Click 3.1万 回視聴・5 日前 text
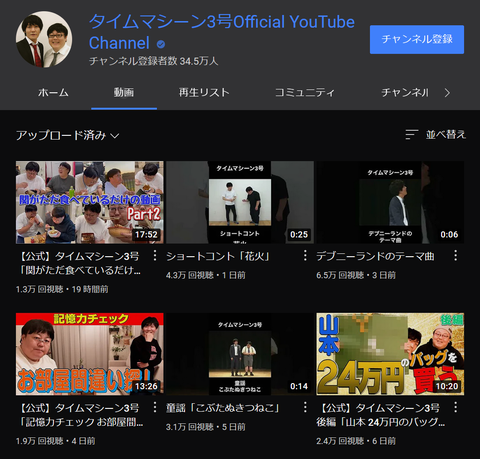 pyautogui.click(x=206, y=427)
